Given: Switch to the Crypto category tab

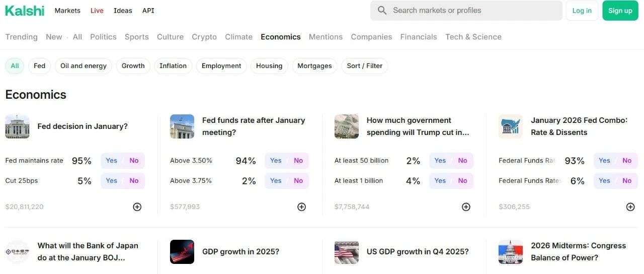Looking at the screenshot, I should (x=204, y=37).
